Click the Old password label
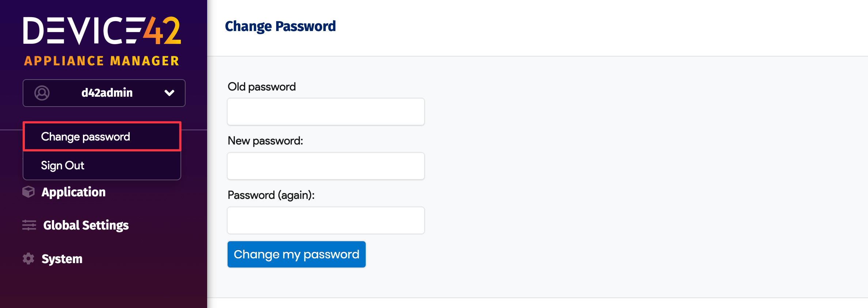Screen dimensions: 868x308 coord(261,86)
